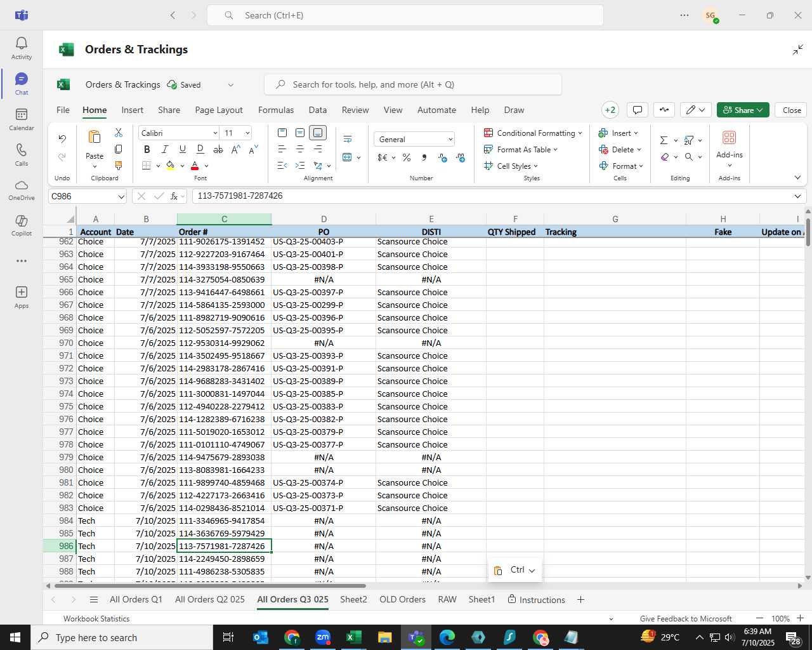Toggle Center horizontal alignment

(x=300, y=149)
